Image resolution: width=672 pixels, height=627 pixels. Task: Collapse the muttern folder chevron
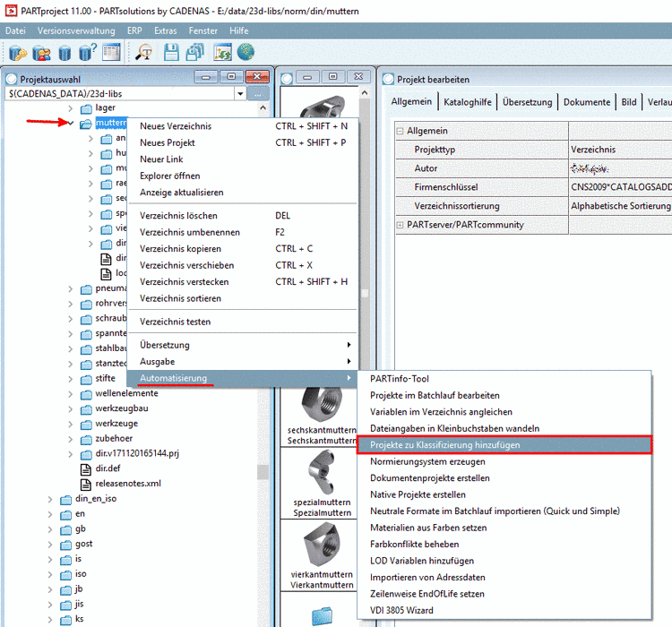point(71,124)
